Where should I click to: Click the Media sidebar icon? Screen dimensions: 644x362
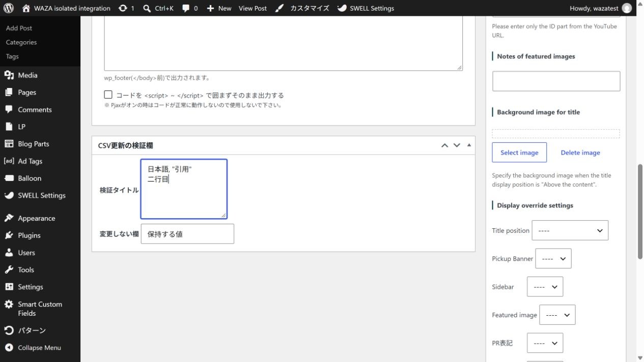pos(9,75)
